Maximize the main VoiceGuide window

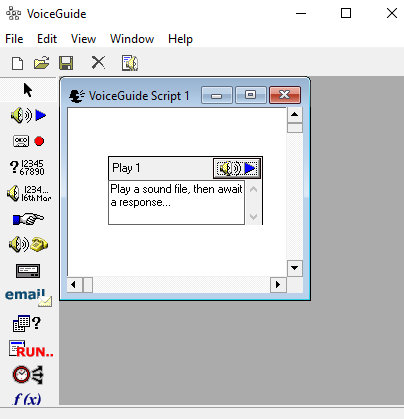coord(346,14)
